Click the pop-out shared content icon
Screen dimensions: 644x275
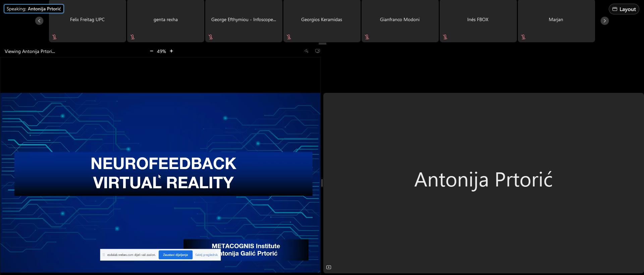coord(318,51)
